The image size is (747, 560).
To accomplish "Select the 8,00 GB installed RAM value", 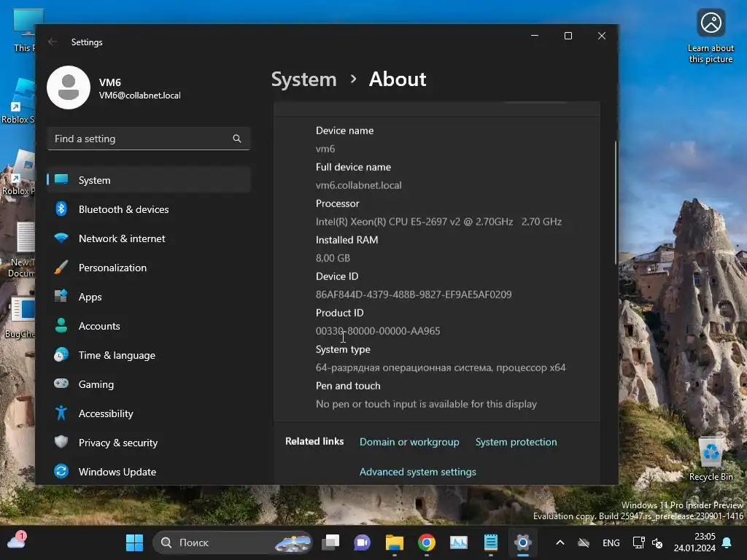I will pos(333,258).
